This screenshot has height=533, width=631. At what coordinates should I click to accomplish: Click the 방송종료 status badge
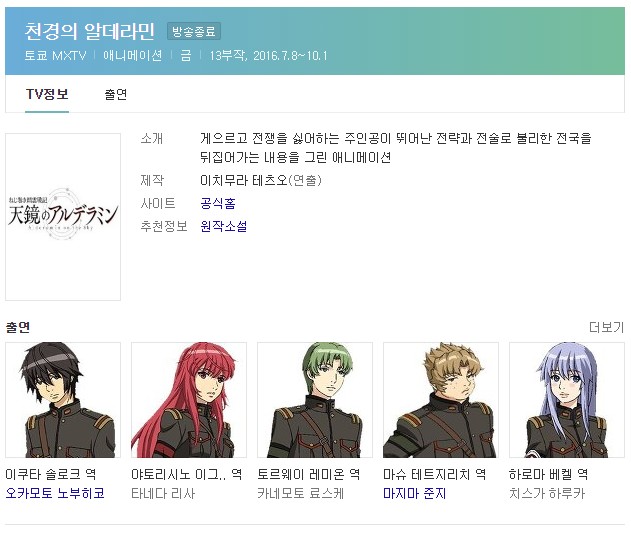(x=194, y=31)
